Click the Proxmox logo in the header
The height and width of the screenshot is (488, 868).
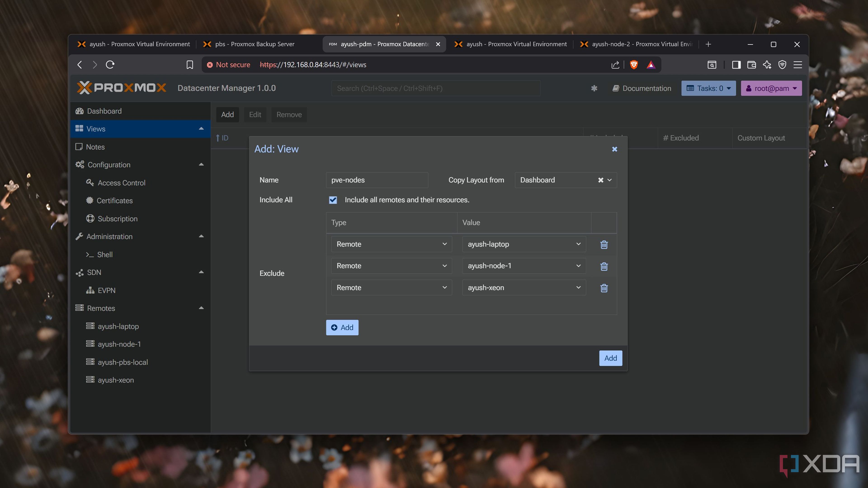(121, 88)
